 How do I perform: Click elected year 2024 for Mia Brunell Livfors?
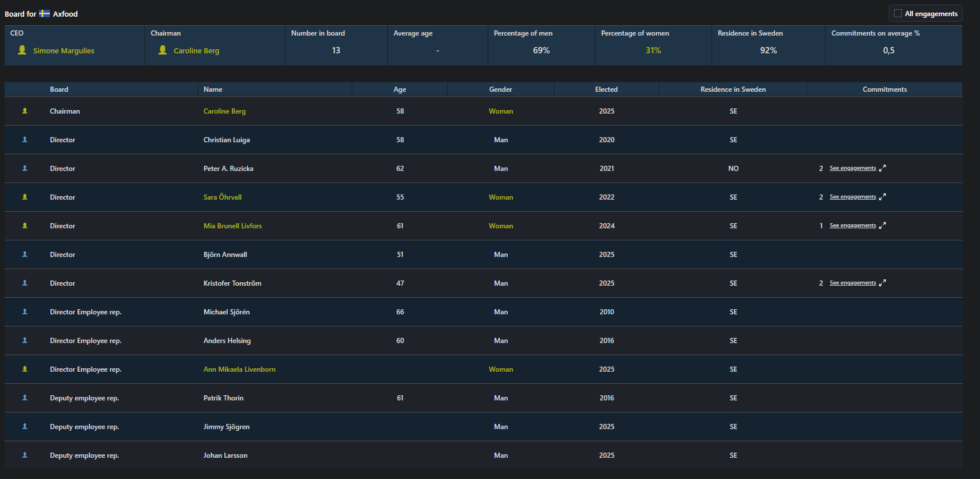[606, 226]
